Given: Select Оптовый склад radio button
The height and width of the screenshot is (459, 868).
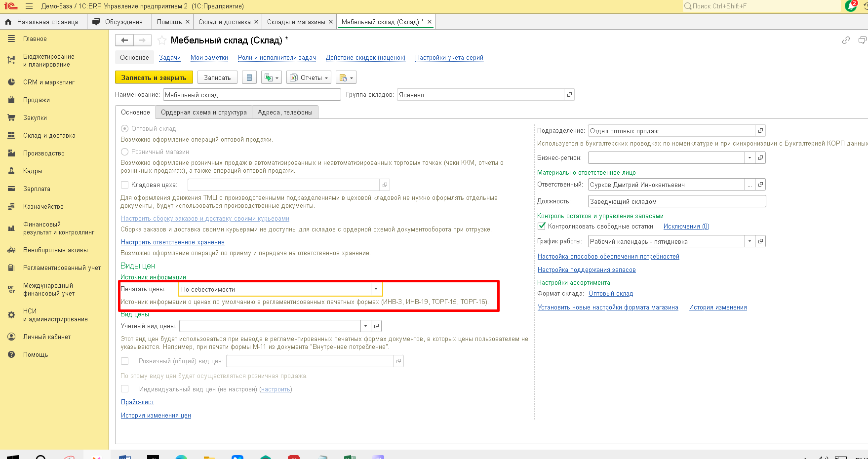Looking at the screenshot, I should pos(125,128).
